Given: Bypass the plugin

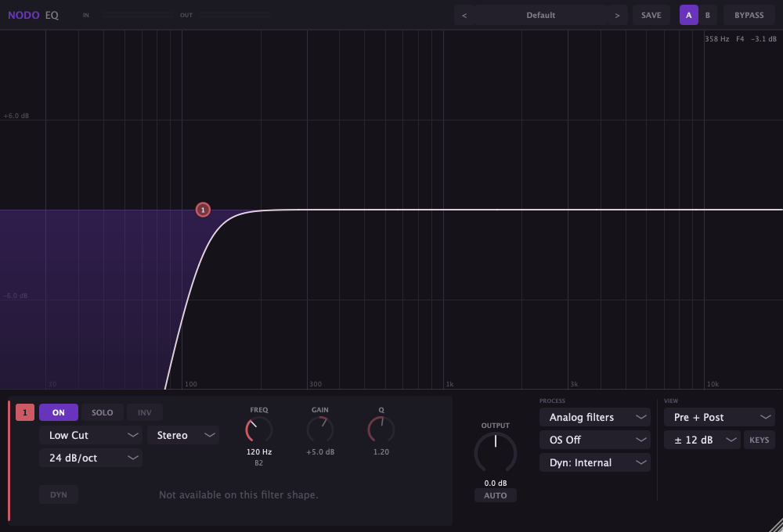Looking at the screenshot, I should point(749,15).
